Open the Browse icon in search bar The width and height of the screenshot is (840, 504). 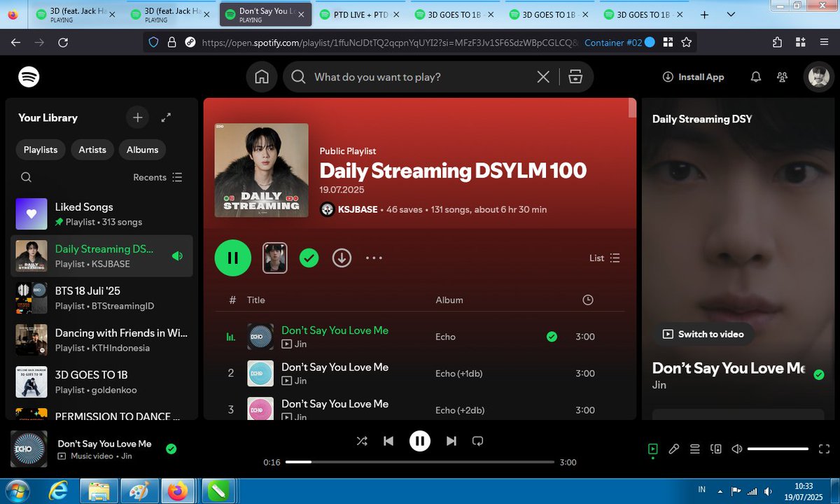click(x=575, y=77)
